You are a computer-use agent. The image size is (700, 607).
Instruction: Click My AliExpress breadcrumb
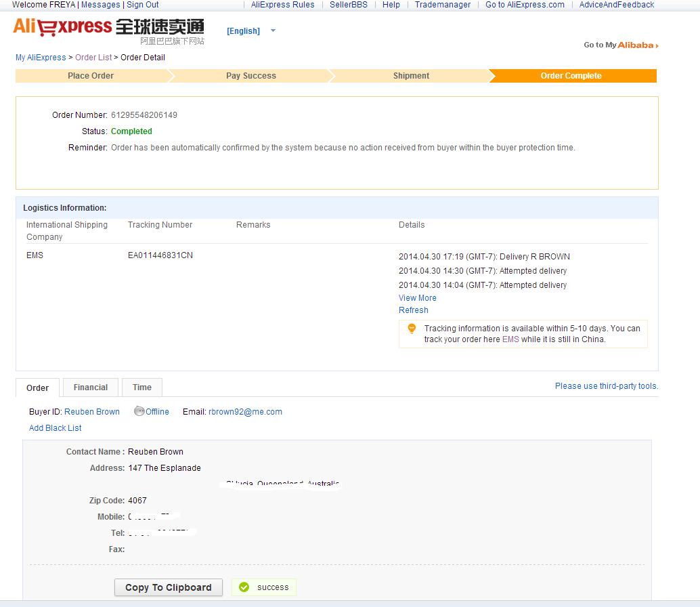point(41,58)
